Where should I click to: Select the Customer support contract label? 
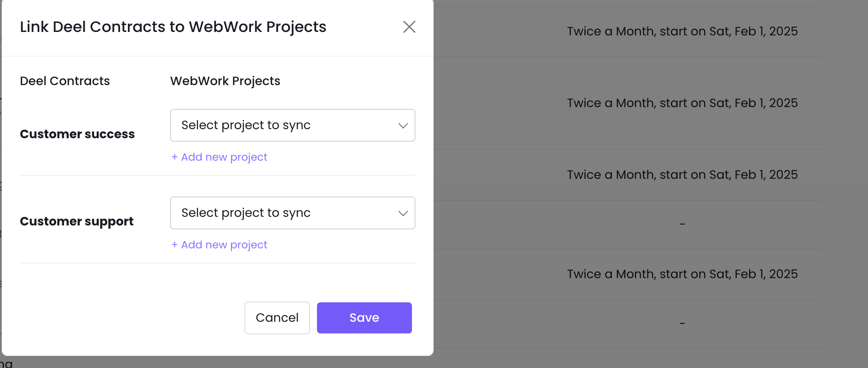(x=76, y=222)
